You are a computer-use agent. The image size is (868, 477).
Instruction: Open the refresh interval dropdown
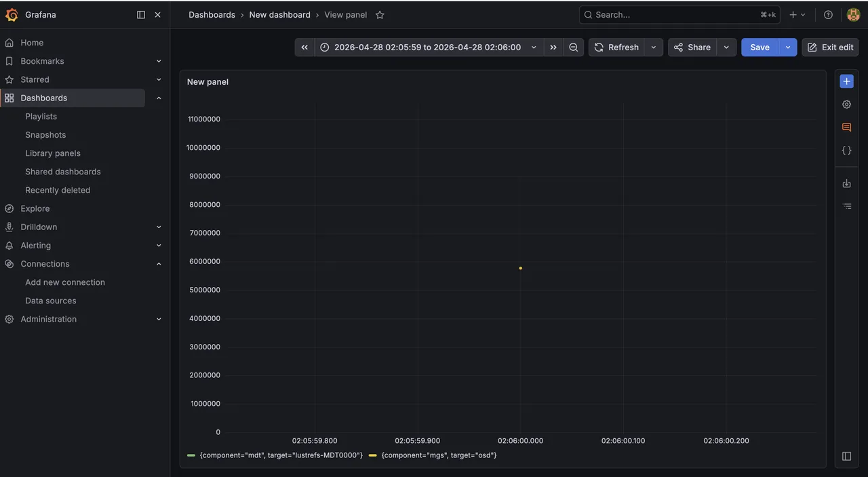pyautogui.click(x=654, y=47)
